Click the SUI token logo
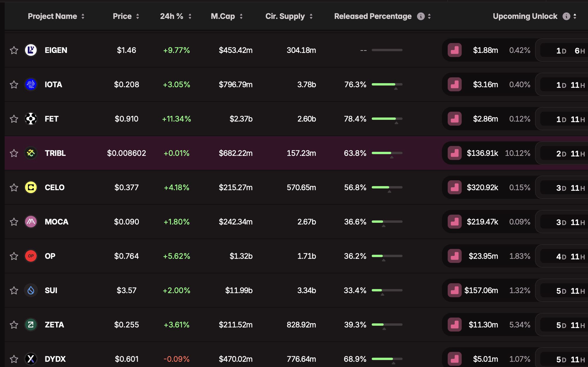The width and height of the screenshot is (588, 367). [31, 290]
